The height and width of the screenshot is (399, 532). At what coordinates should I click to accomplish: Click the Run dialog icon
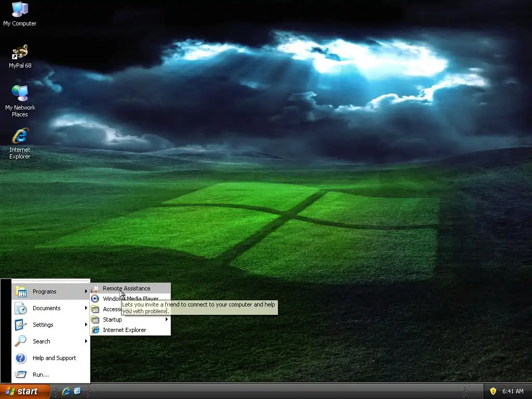pos(21,375)
